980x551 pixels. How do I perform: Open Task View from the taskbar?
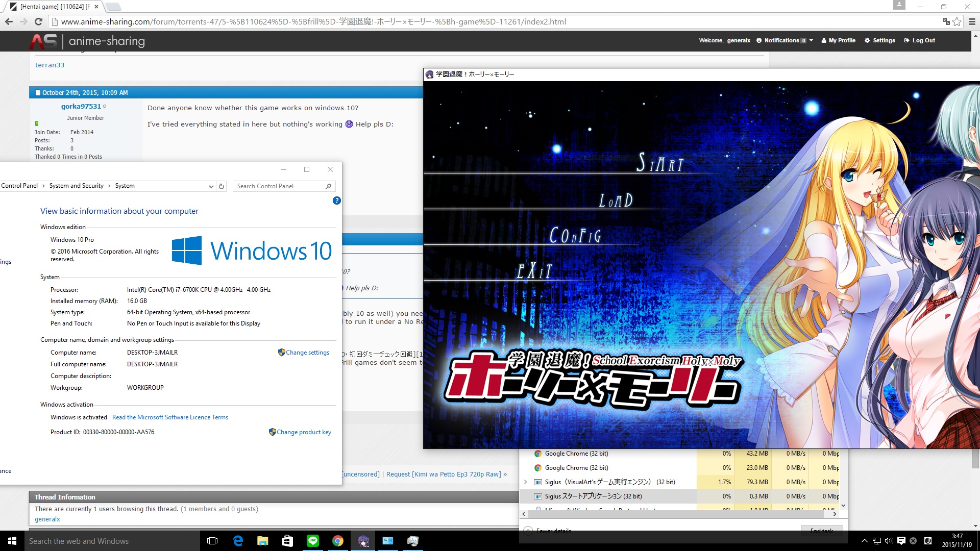pyautogui.click(x=212, y=541)
